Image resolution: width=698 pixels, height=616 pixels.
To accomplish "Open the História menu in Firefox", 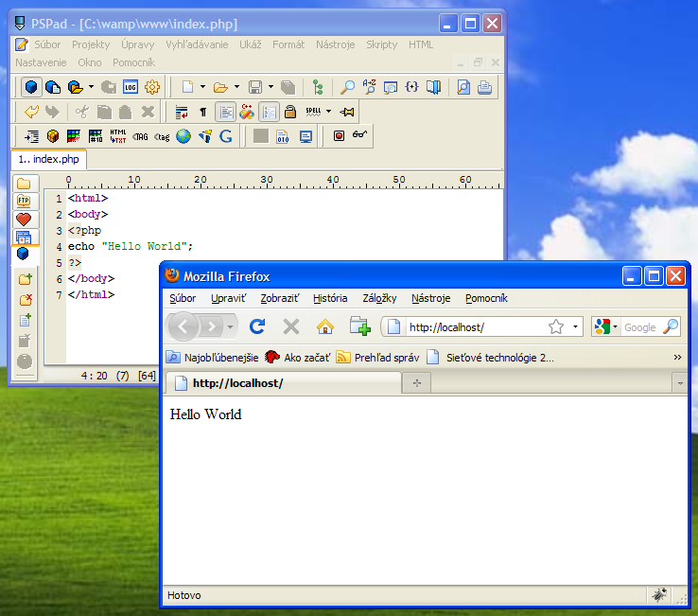I will pos(330,298).
